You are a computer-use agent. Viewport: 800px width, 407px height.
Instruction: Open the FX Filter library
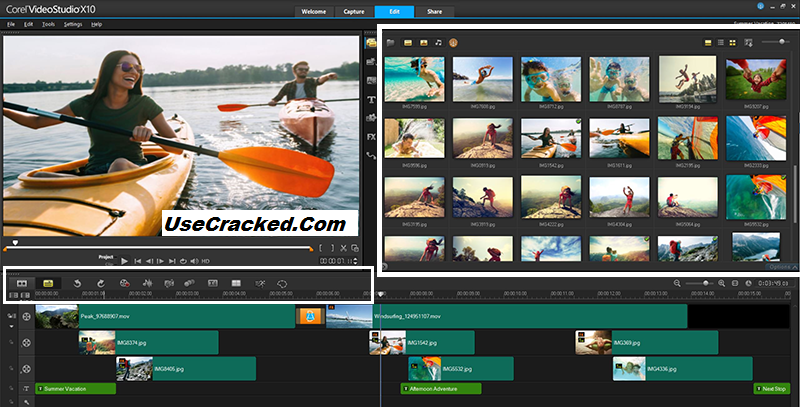(x=371, y=137)
